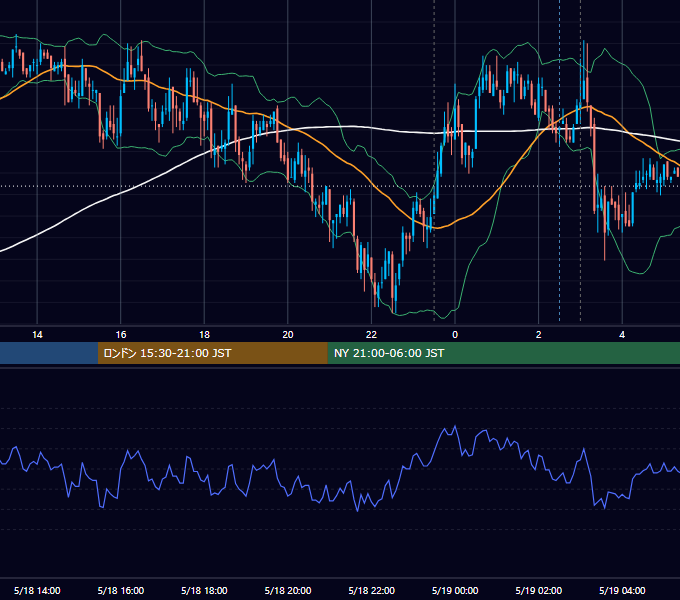Click the 20 hour axis label
Image resolution: width=680 pixels, height=600 pixels.
coord(288,335)
